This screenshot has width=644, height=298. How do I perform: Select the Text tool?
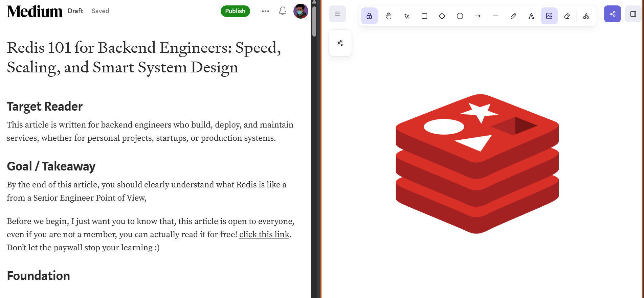click(x=531, y=16)
